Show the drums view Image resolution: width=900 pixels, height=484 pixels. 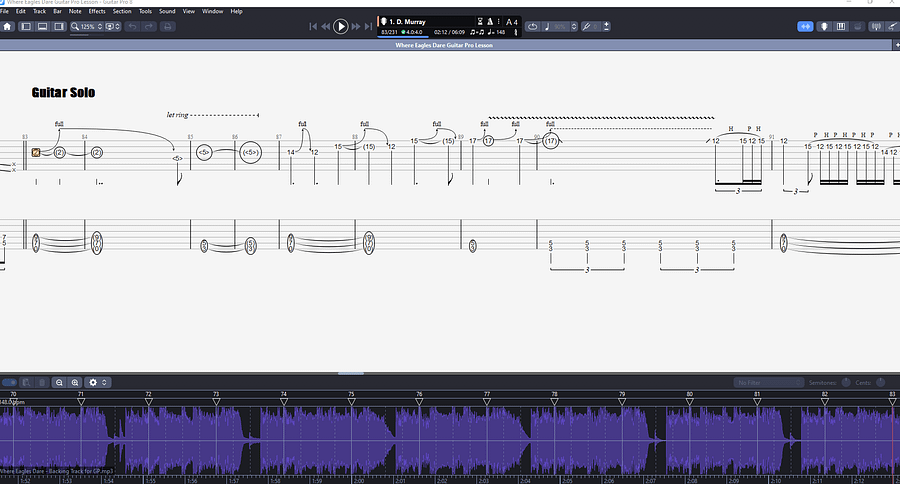coord(858,26)
